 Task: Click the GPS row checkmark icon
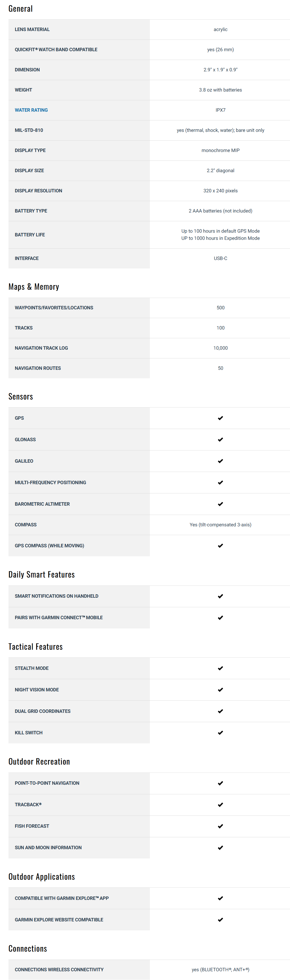tap(220, 418)
